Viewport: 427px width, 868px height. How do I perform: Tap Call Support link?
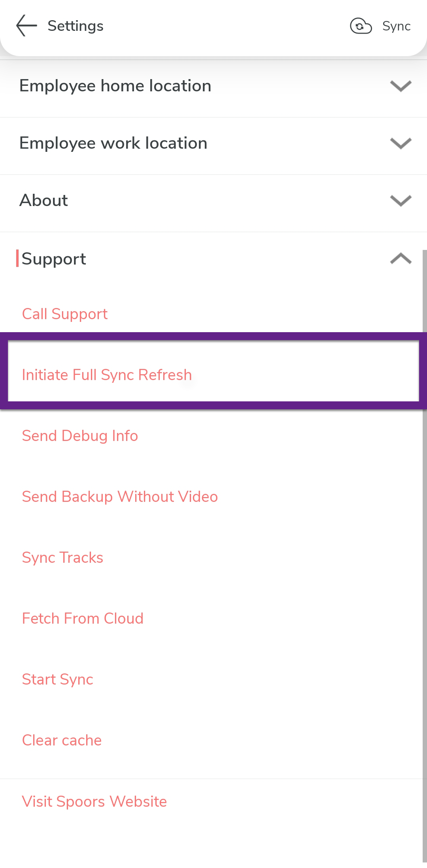(x=65, y=314)
